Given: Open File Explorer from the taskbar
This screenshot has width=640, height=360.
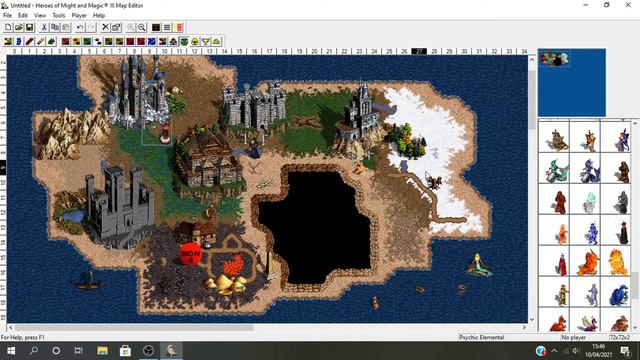Looking at the screenshot, I should tap(102, 351).
